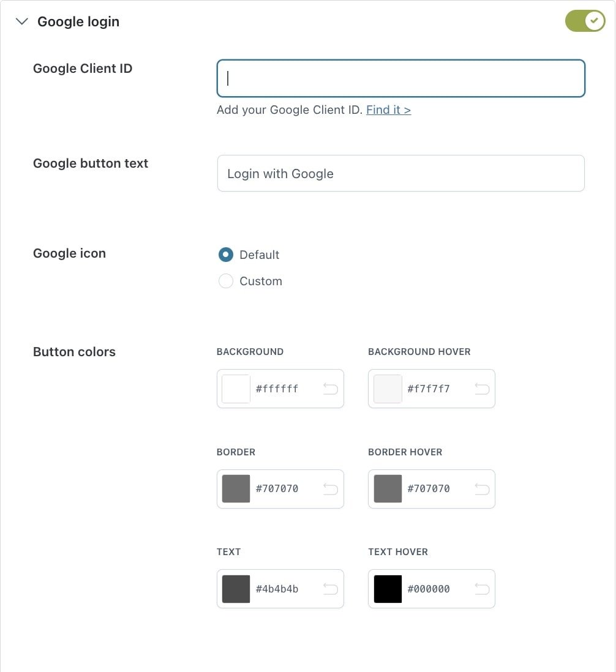Reset the Background color to default
Image resolution: width=616 pixels, height=672 pixels.
331,389
